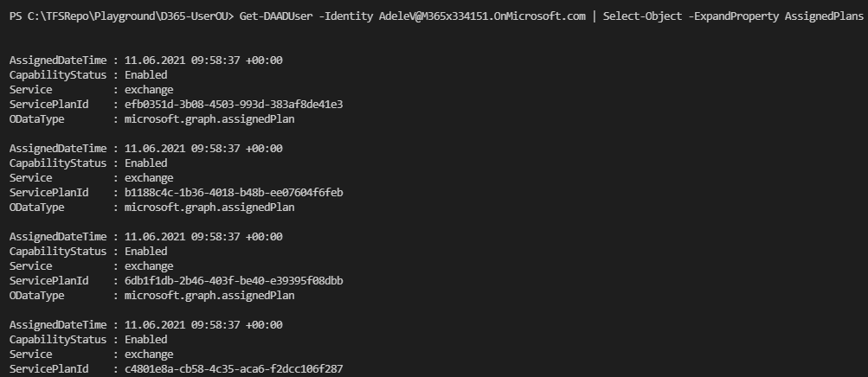Click the third block's microsoft.graph.assignedPlan value
Image resolution: width=868 pixels, height=377 pixels.
(209, 296)
